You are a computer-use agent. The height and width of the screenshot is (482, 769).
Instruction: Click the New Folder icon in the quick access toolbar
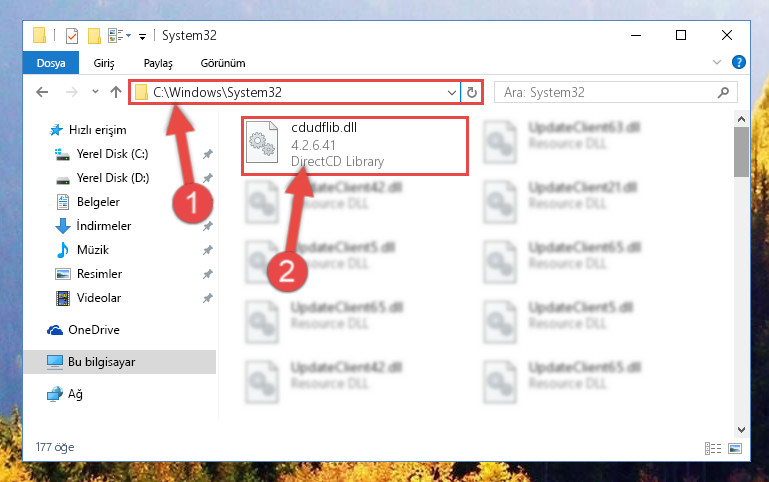94,36
